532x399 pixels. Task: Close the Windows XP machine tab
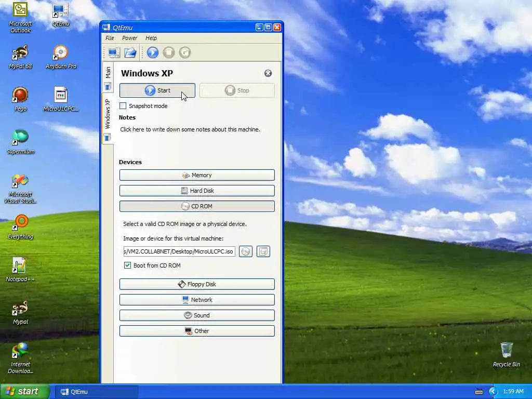click(268, 73)
